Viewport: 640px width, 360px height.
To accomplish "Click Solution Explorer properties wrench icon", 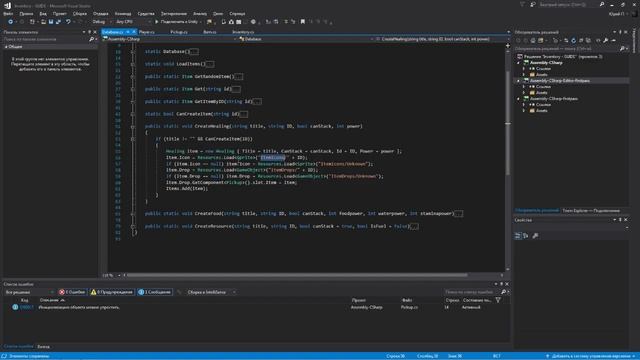I will click(606, 40).
